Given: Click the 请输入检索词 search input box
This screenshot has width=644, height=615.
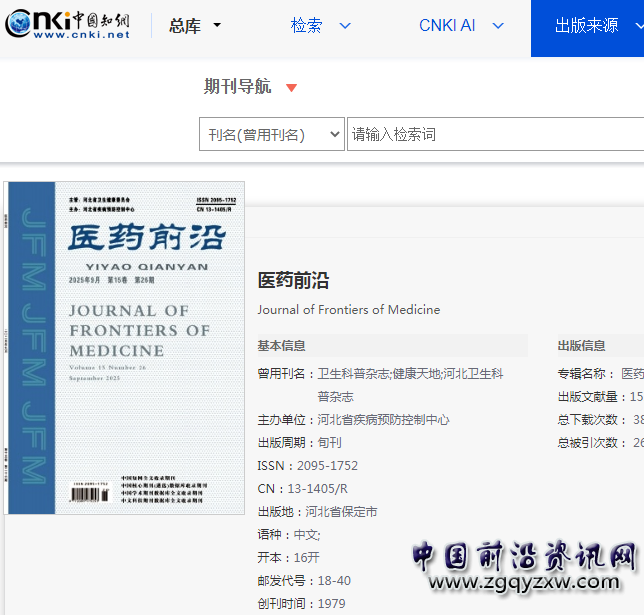Looking at the screenshot, I should (x=494, y=135).
